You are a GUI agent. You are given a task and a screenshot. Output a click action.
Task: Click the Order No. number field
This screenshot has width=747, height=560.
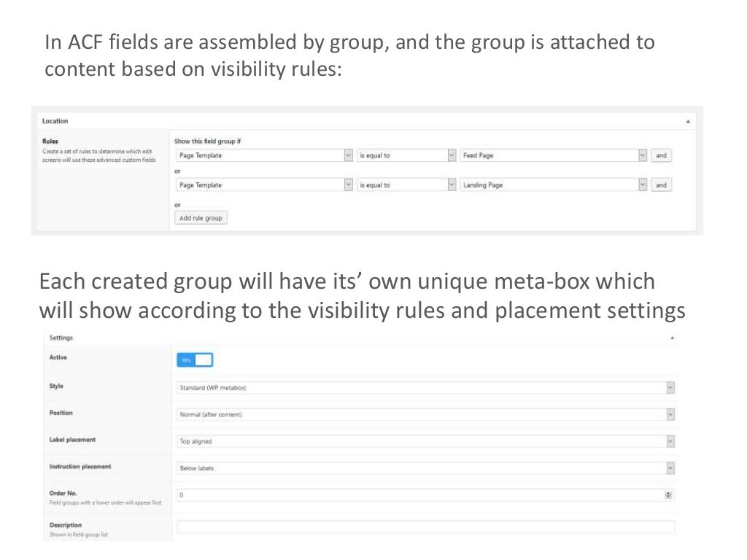pyautogui.click(x=419, y=494)
